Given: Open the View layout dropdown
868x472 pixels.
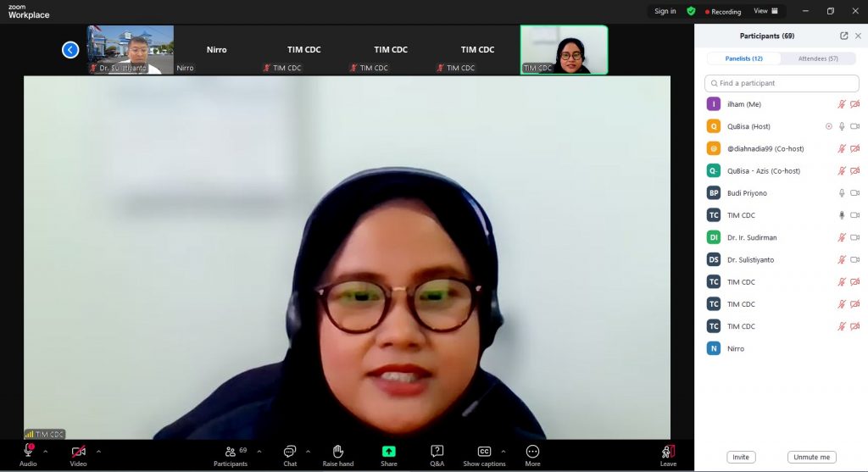Looking at the screenshot, I should (x=766, y=11).
